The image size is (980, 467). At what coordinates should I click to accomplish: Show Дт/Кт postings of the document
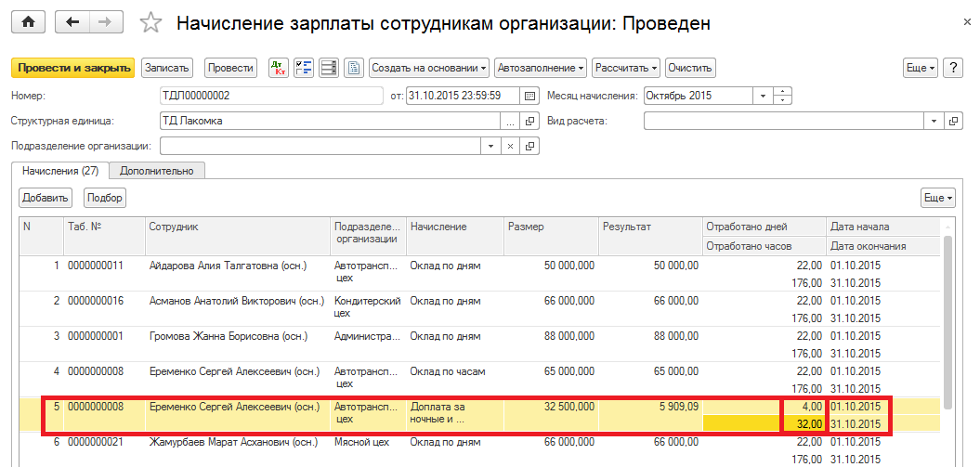(x=278, y=68)
